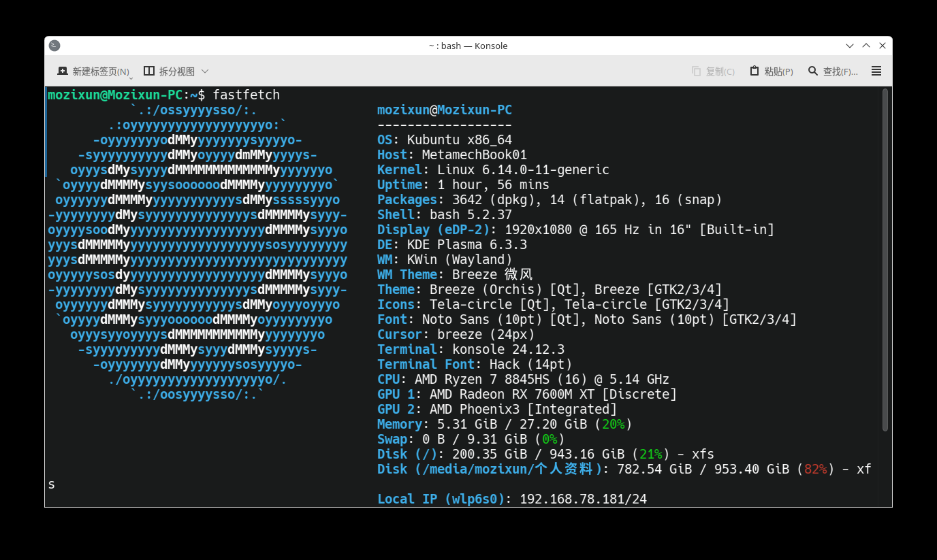Click the window title '~ : bash — Konsole'
The width and height of the screenshot is (937, 560).
pos(468,46)
